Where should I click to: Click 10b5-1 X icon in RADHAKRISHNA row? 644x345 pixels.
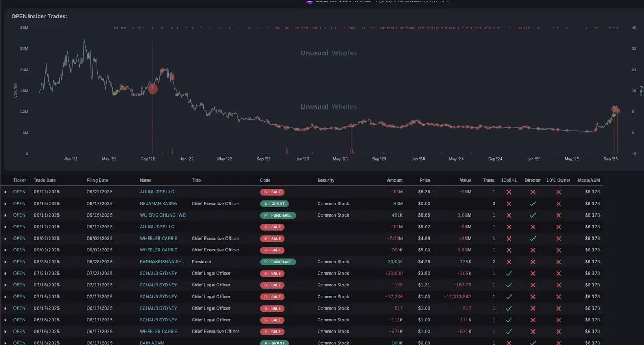pos(509,262)
